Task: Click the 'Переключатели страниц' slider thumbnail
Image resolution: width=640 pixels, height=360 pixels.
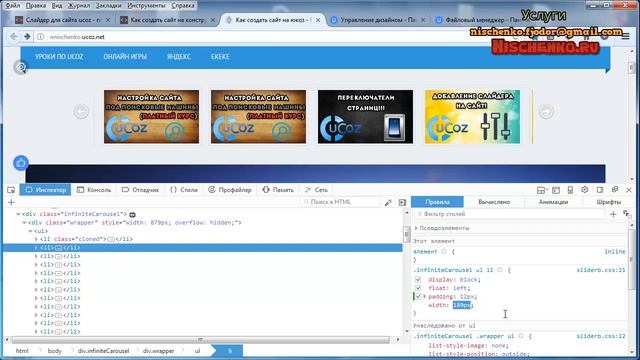Action: click(365, 117)
